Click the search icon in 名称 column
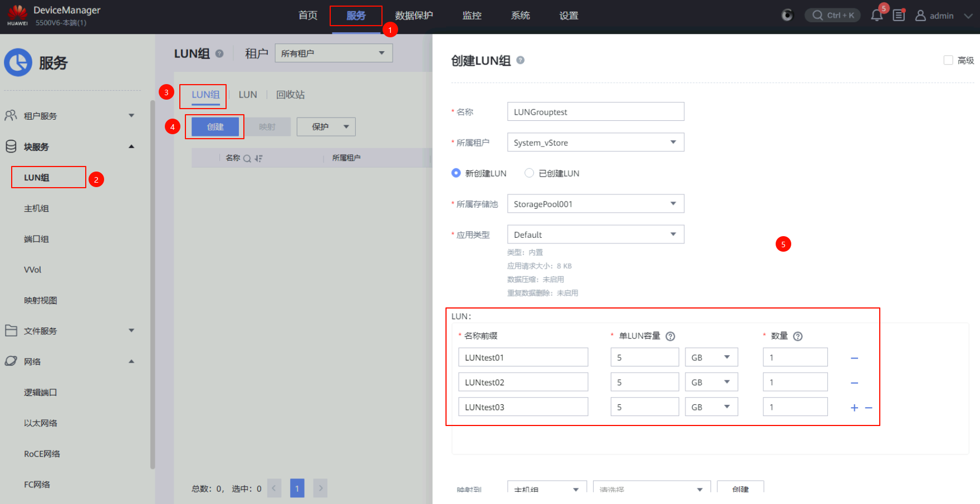The width and height of the screenshot is (980, 504). tap(247, 159)
